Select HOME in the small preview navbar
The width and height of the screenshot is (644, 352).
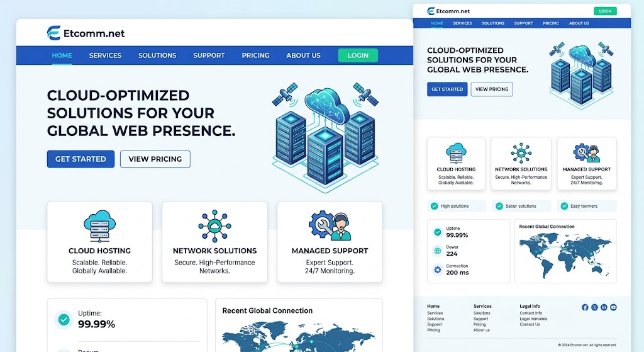(x=437, y=23)
